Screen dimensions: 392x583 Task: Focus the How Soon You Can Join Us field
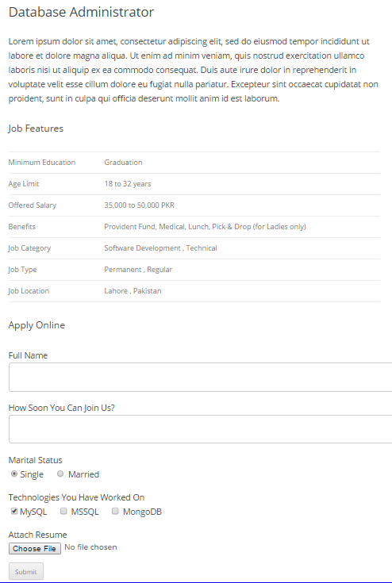tap(201, 429)
